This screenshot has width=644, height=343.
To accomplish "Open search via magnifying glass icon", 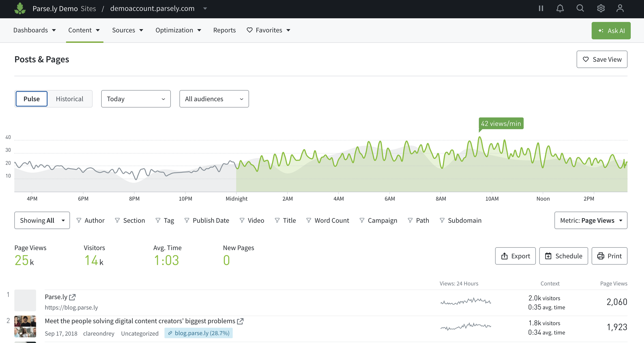I will click(580, 9).
